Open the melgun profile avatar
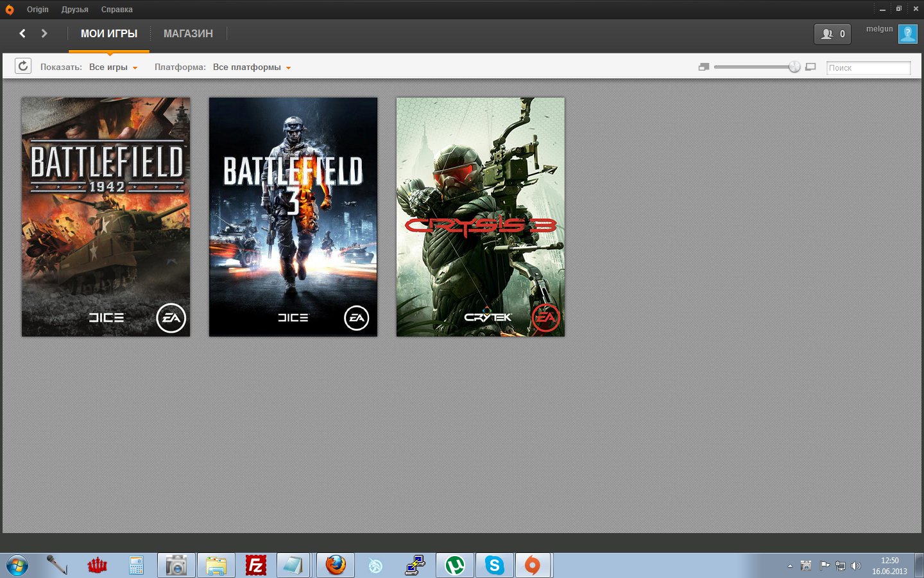 click(908, 34)
